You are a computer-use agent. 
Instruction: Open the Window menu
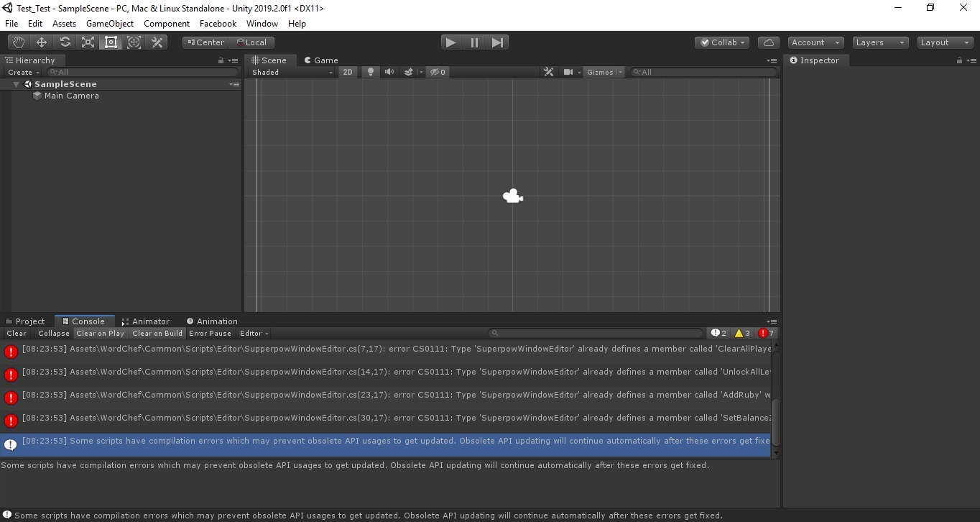(x=262, y=23)
